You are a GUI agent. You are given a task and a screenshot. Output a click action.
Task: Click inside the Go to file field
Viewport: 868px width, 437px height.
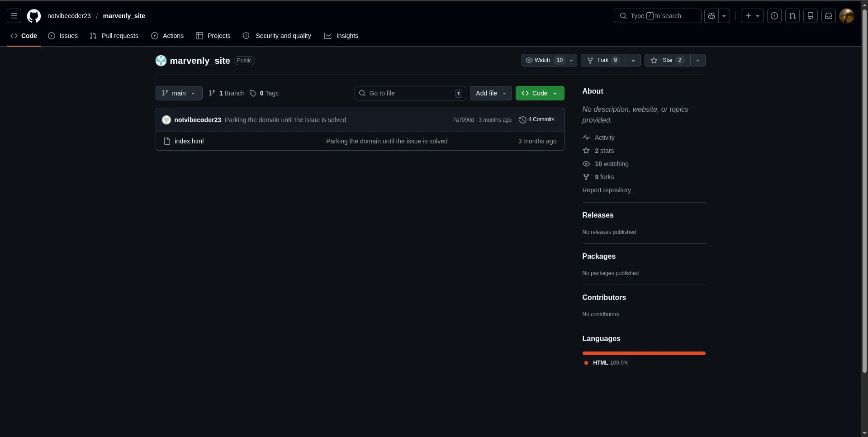click(x=407, y=93)
